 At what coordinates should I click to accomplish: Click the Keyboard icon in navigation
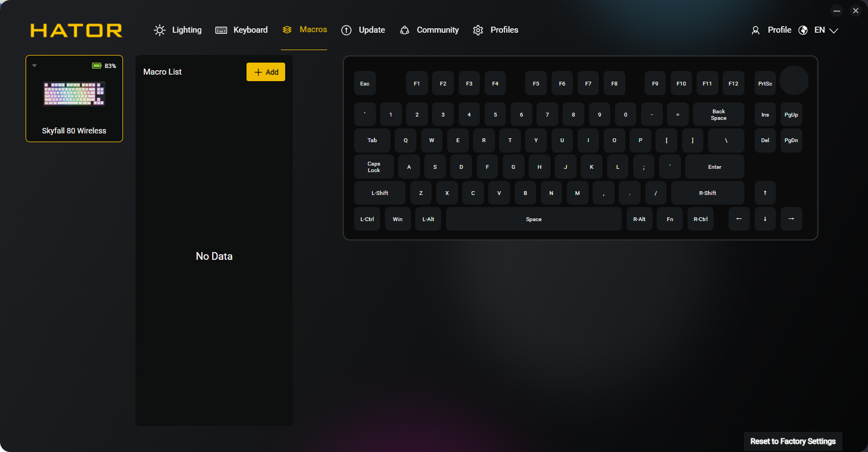221,30
